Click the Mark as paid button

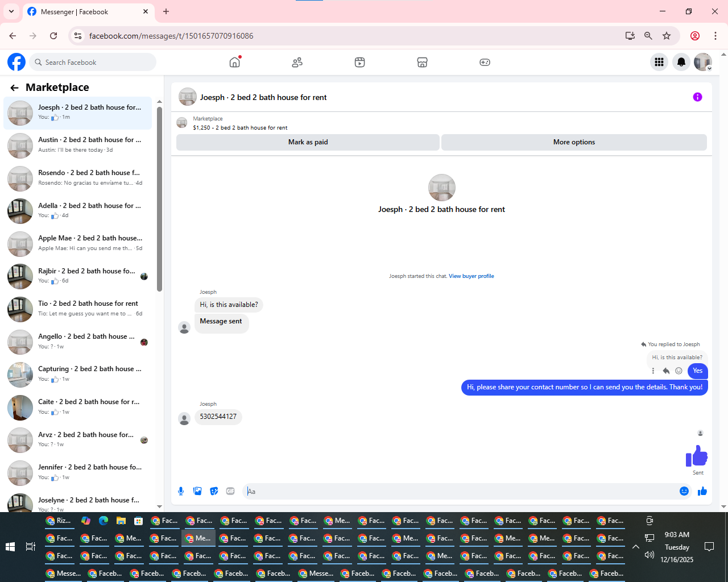pyautogui.click(x=308, y=142)
